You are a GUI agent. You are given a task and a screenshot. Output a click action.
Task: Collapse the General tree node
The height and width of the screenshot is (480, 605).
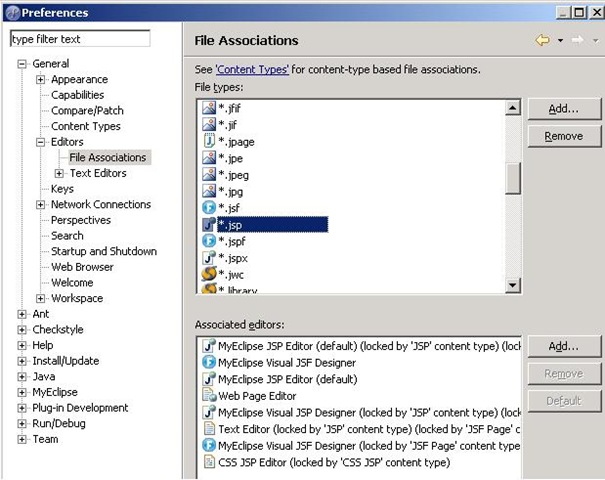pyautogui.click(x=22, y=64)
